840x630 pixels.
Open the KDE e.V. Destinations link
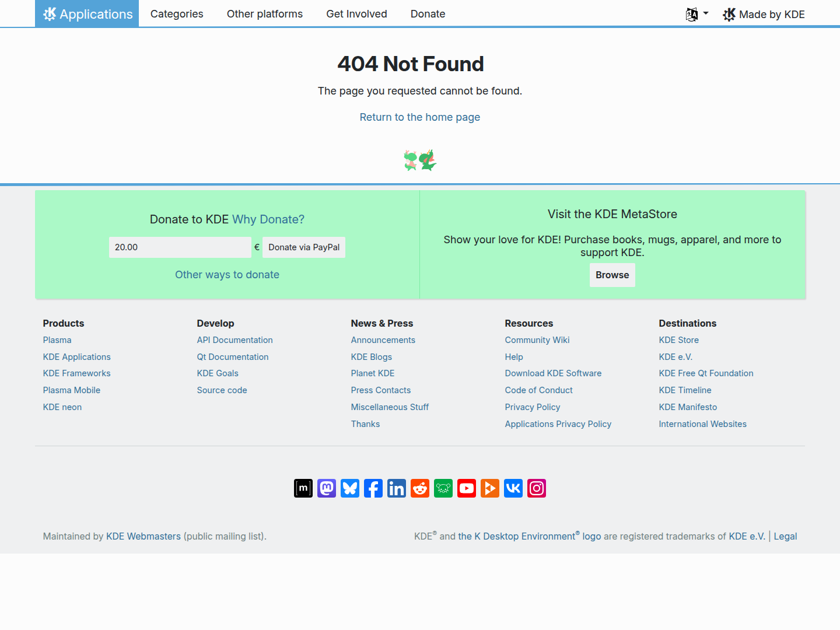click(x=675, y=357)
